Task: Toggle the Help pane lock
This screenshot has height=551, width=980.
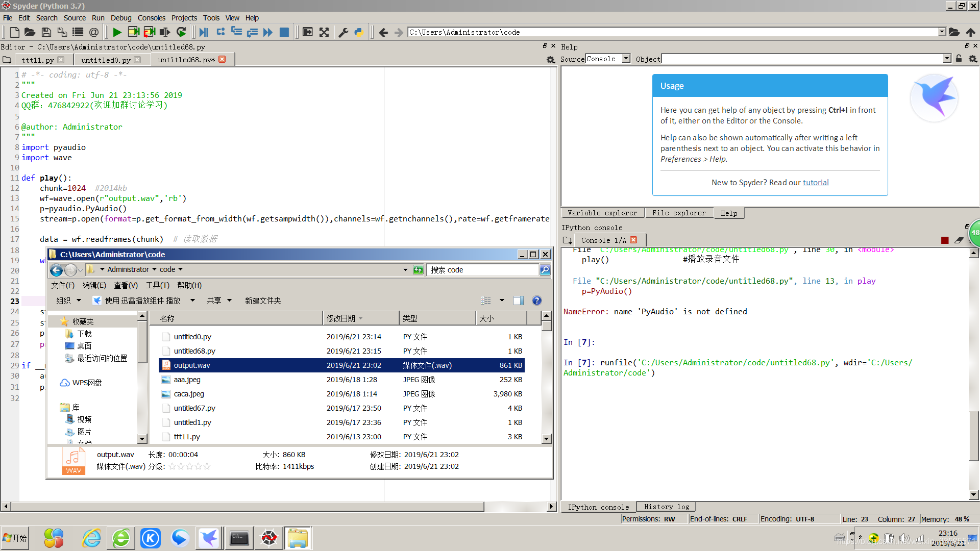Action: [x=959, y=59]
